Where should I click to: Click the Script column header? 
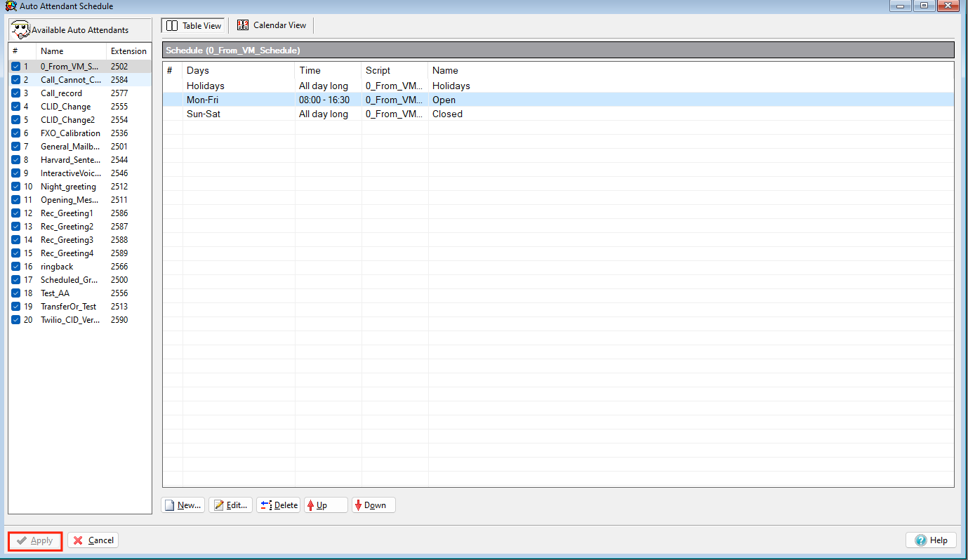tap(395, 70)
